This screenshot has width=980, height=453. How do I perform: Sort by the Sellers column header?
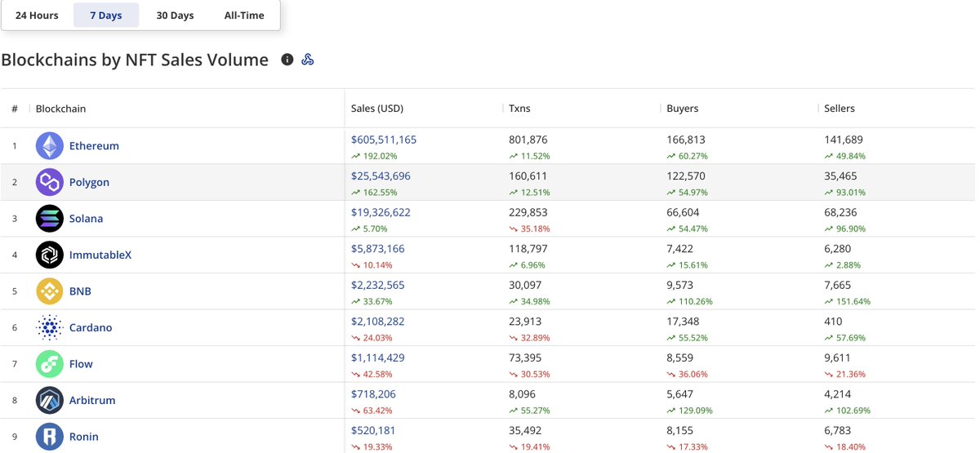click(840, 109)
